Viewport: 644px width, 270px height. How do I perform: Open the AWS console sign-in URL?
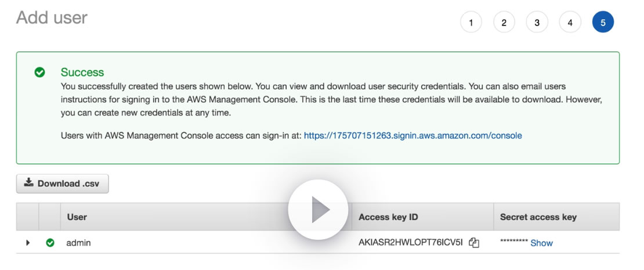[413, 136]
